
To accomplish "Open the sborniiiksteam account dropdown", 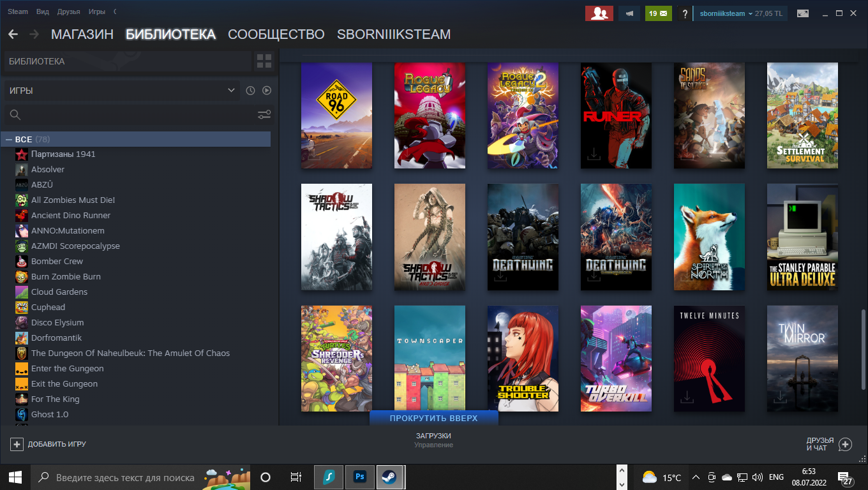I will tap(726, 13).
